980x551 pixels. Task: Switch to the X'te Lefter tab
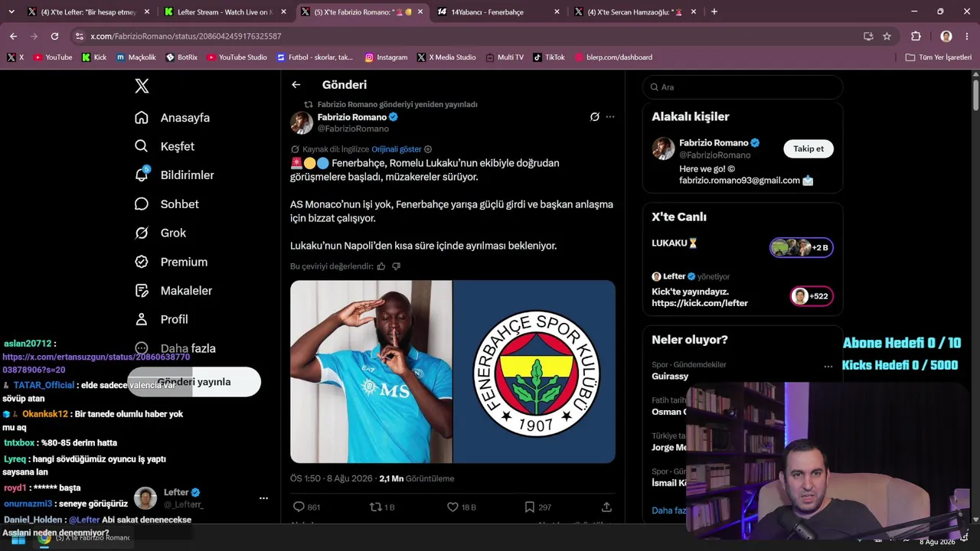[87, 11]
